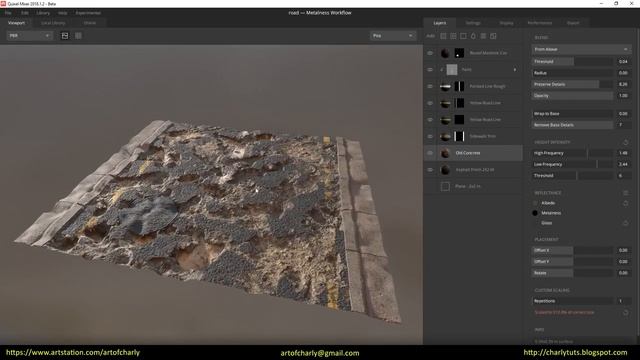
Task: Hide the Painted Line Rough layer
Action: coord(430,86)
